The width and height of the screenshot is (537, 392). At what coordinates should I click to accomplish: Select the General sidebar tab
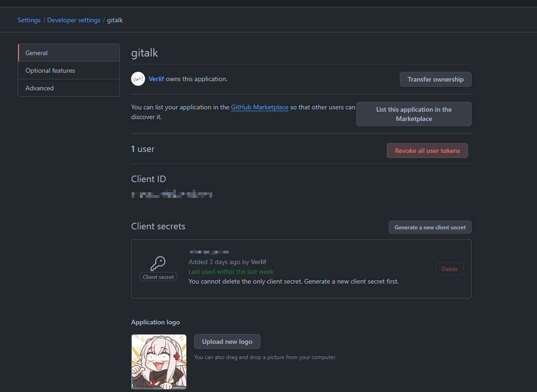69,53
